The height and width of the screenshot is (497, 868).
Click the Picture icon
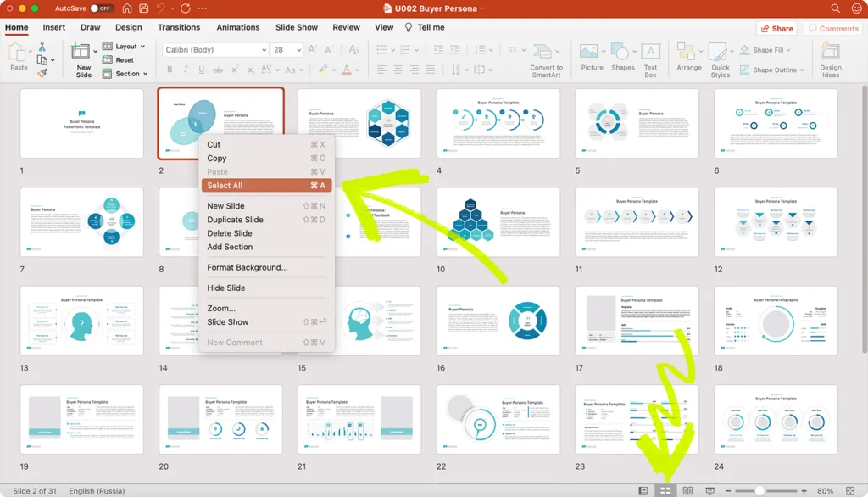click(x=588, y=52)
